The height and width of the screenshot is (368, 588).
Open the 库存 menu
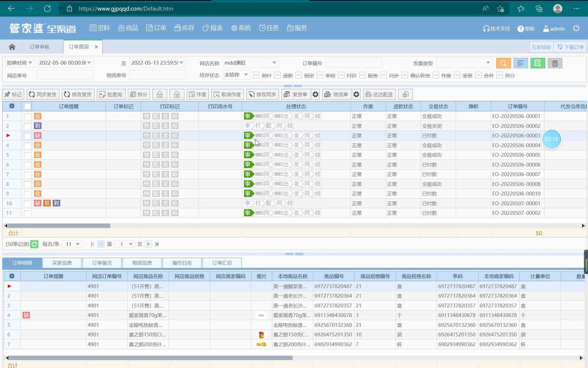[185, 28]
